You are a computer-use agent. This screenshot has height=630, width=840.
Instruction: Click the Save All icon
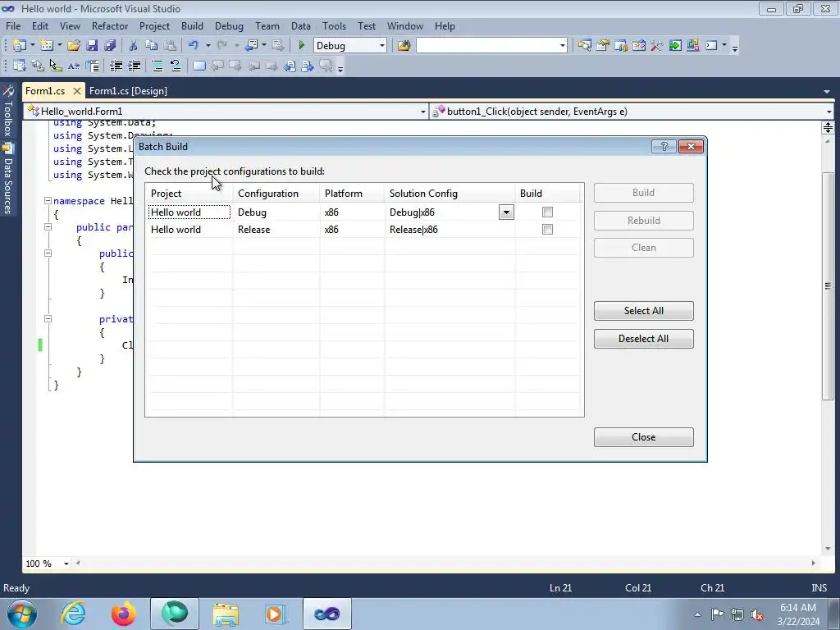111,46
